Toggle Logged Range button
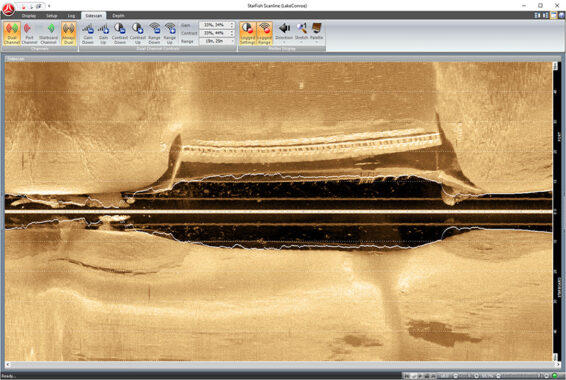 pos(264,33)
